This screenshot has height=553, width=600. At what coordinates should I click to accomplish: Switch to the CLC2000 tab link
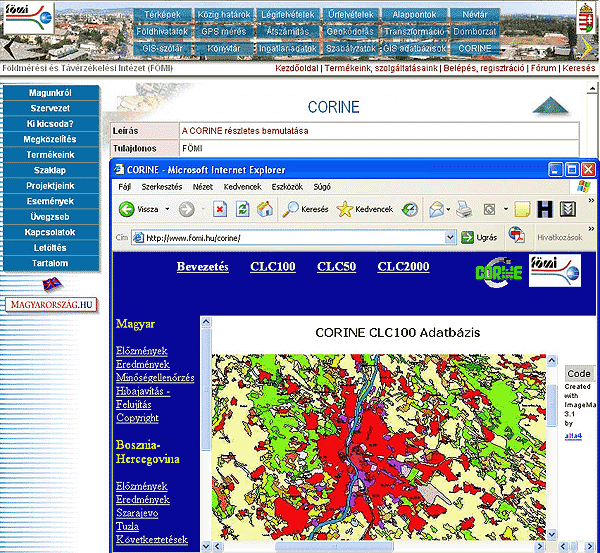coord(403,266)
